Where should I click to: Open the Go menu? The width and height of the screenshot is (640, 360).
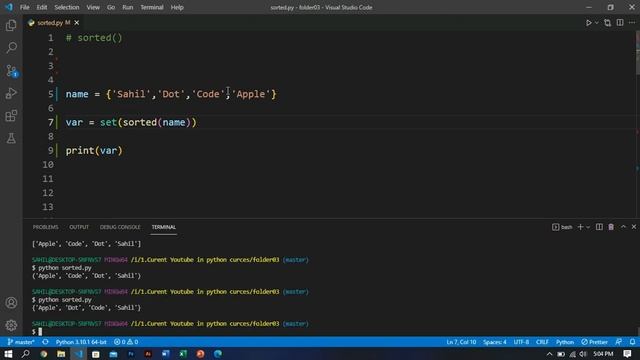tap(111, 7)
